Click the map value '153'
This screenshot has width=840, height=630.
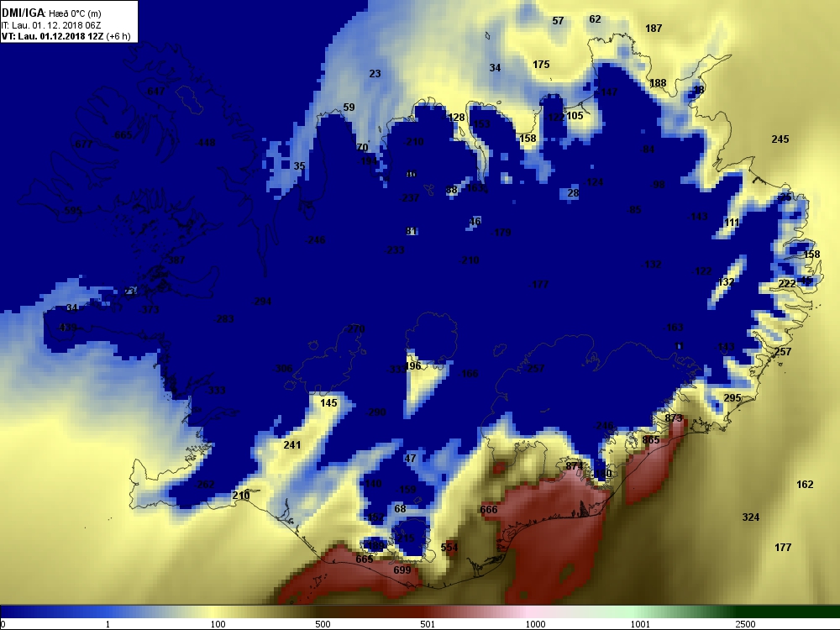[x=481, y=124]
